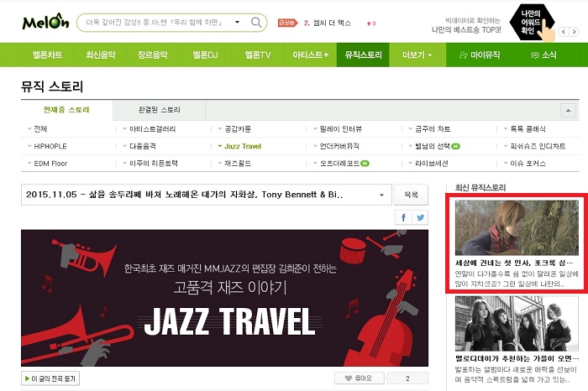Click the 나만의 어워드 확인 hexagon banner
The width and height of the screenshot is (588, 391).
click(532, 23)
